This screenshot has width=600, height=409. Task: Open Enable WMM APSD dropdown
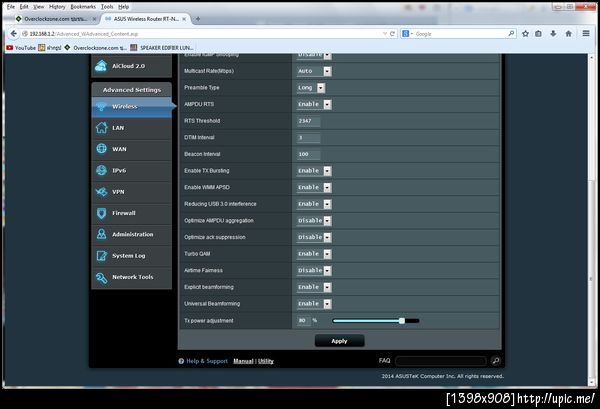(x=314, y=187)
